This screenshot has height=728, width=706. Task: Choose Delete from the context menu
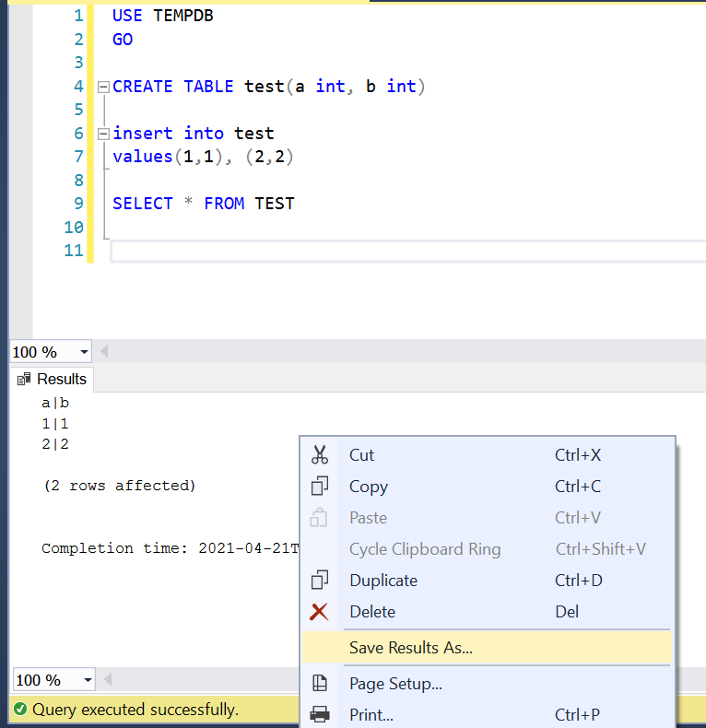click(487, 612)
